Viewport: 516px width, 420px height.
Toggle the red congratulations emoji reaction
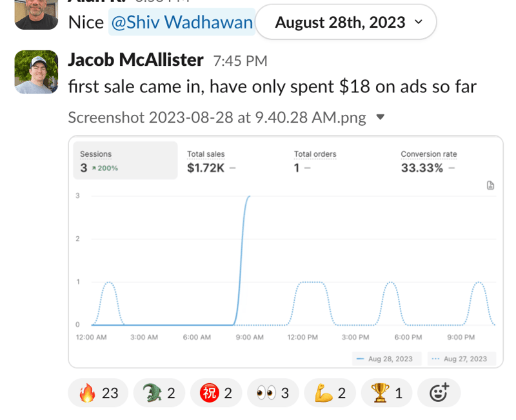(216, 393)
